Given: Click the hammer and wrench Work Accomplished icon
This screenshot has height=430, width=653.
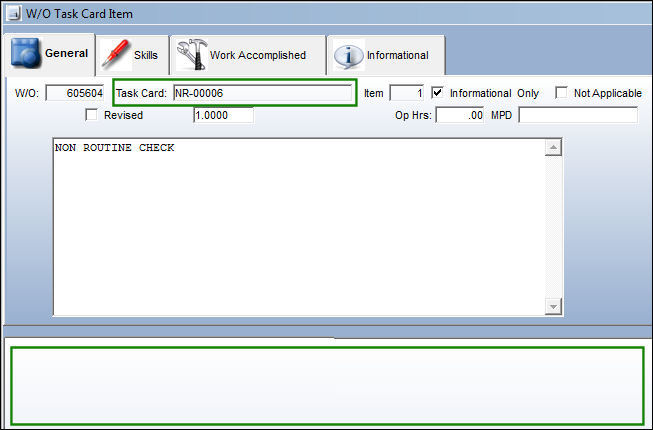Looking at the screenshot, I should pyautogui.click(x=192, y=55).
